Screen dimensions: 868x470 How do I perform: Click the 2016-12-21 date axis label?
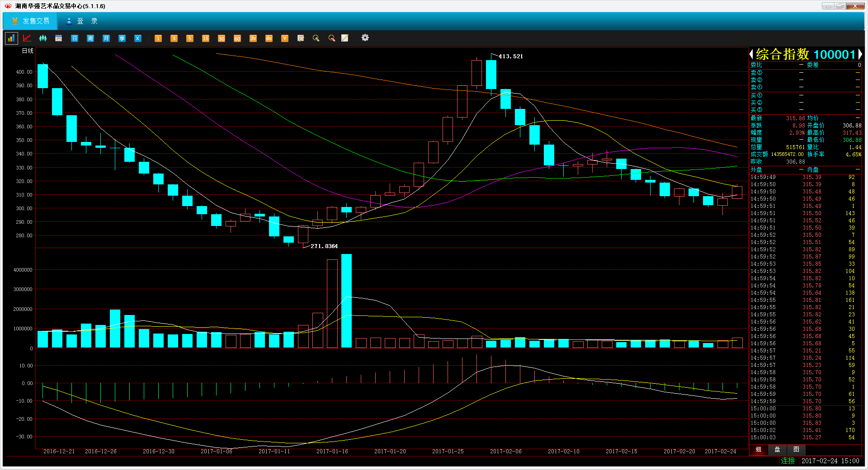tap(59, 451)
